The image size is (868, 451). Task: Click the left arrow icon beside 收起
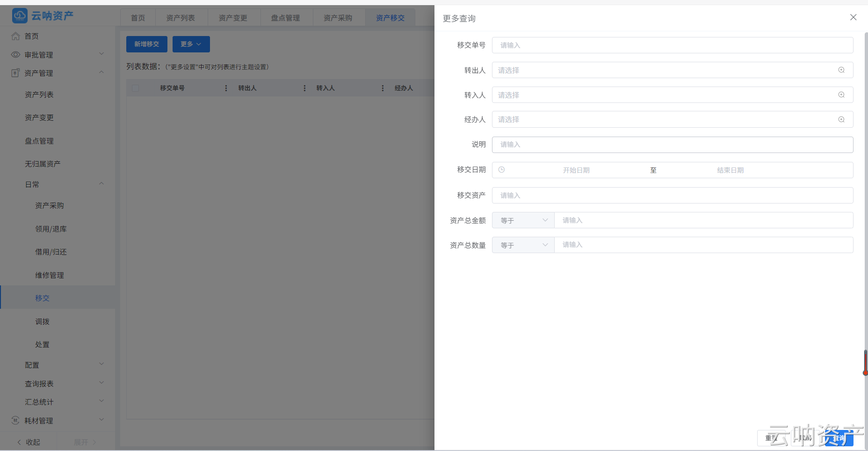pos(19,442)
